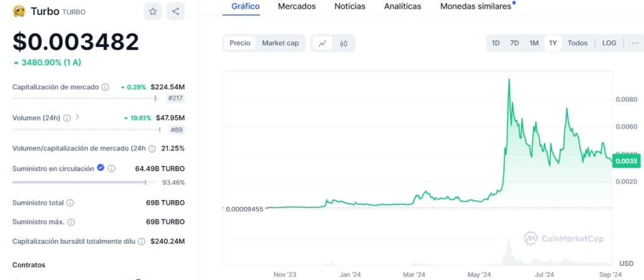Click the market cap rank progress bar

click(85, 98)
